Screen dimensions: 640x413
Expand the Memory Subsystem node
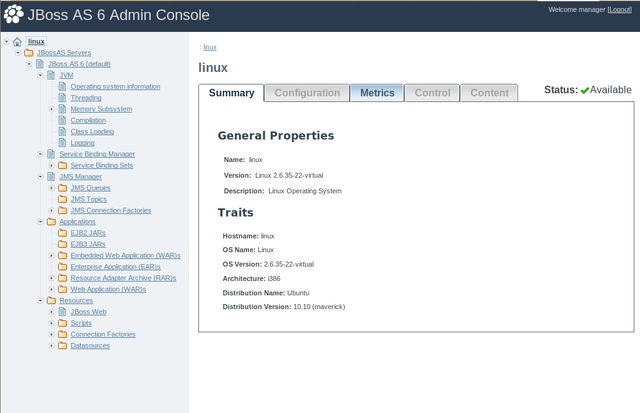coord(51,109)
